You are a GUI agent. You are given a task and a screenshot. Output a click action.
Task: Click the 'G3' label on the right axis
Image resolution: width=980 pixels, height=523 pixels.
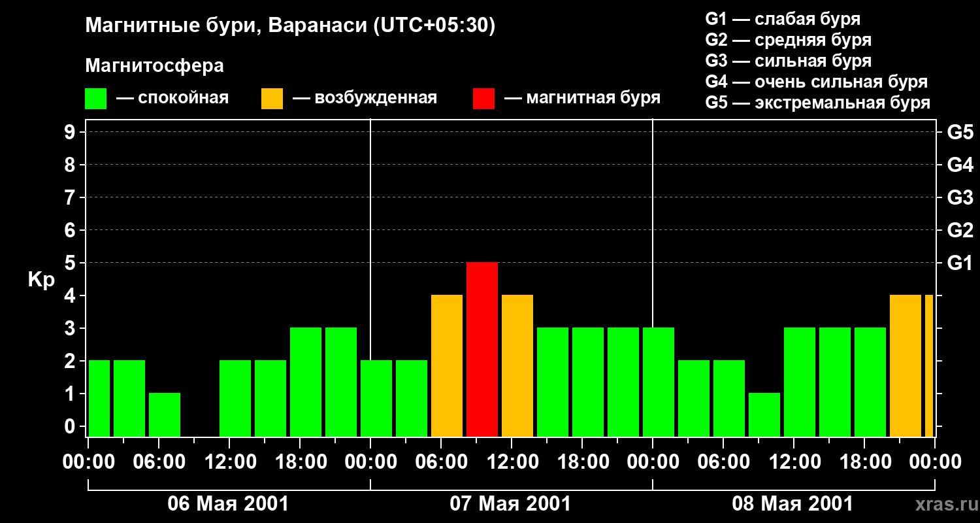coord(960,197)
